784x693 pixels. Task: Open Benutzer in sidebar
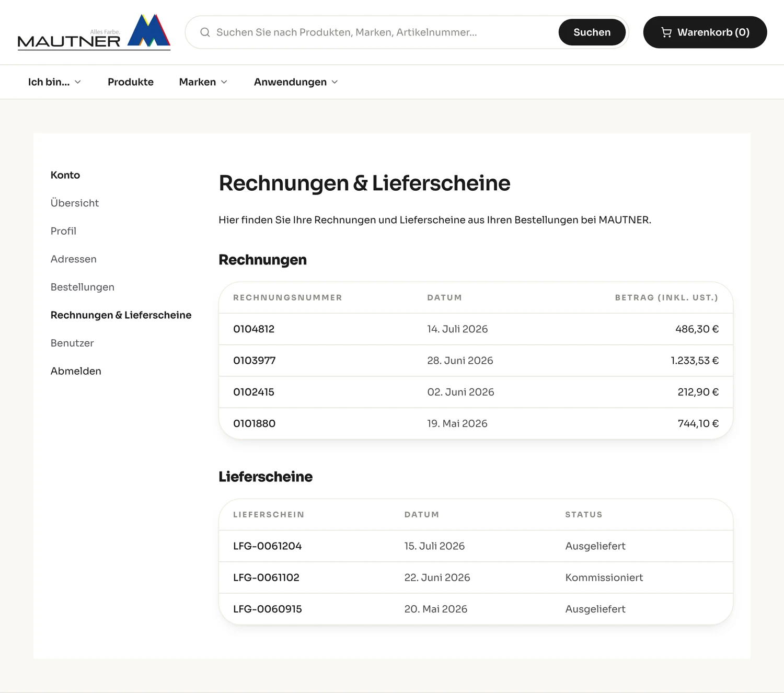72,343
